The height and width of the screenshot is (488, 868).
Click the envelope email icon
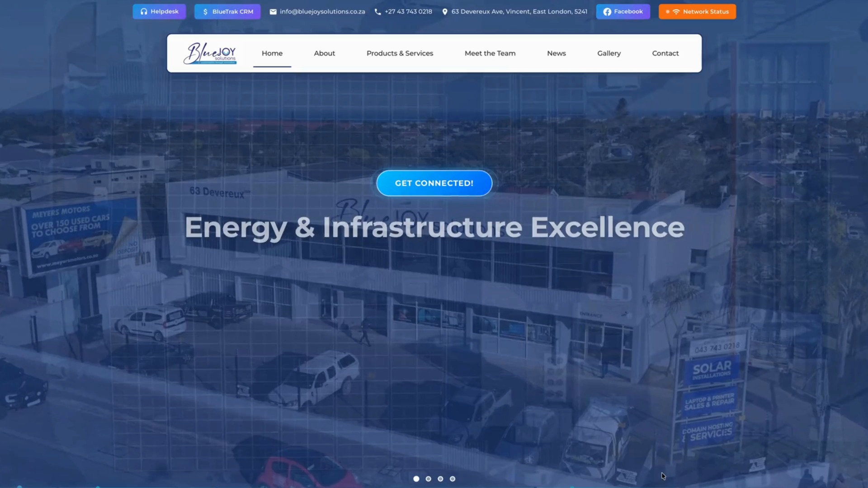point(273,12)
